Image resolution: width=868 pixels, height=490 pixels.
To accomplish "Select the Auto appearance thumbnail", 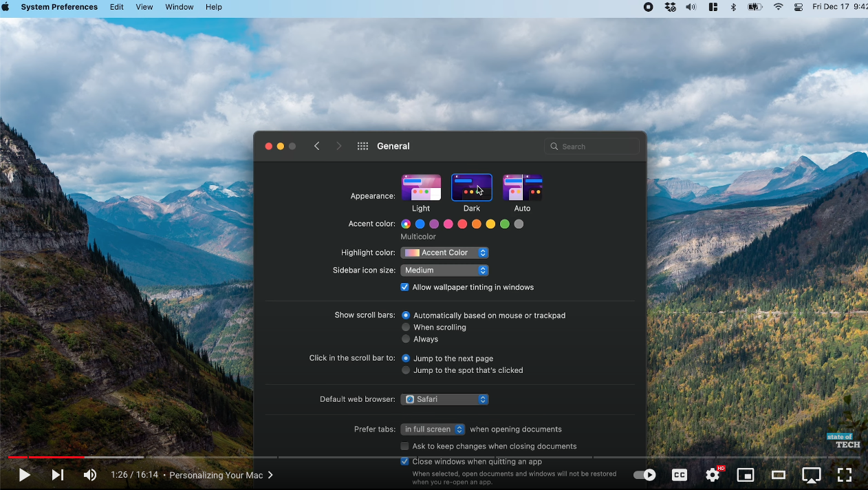I will 523,187.
